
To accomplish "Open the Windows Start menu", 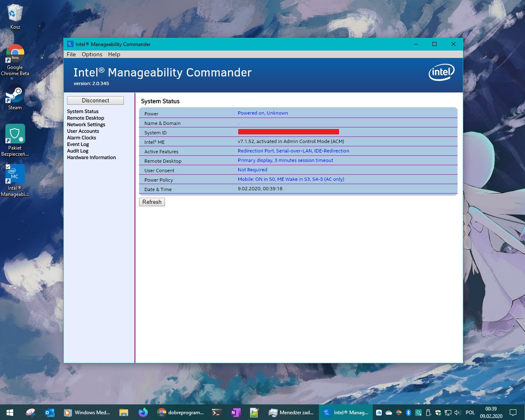I will pyautogui.click(x=10, y=412).
